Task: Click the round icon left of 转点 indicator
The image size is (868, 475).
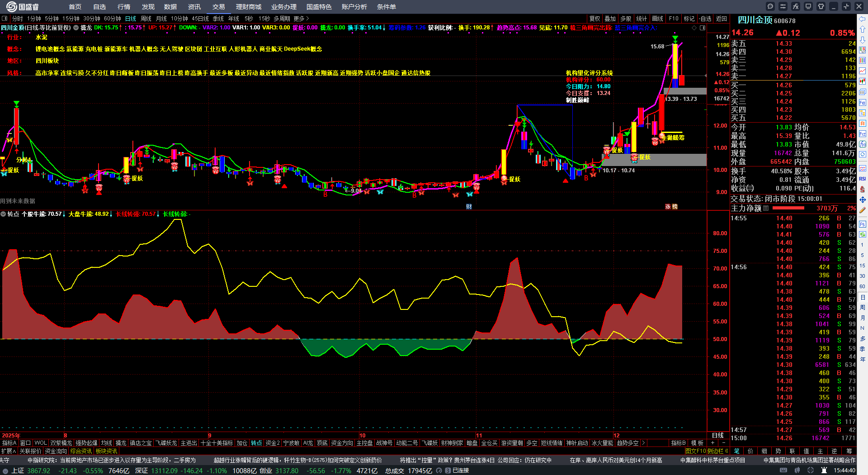Action: coord(3,214)
